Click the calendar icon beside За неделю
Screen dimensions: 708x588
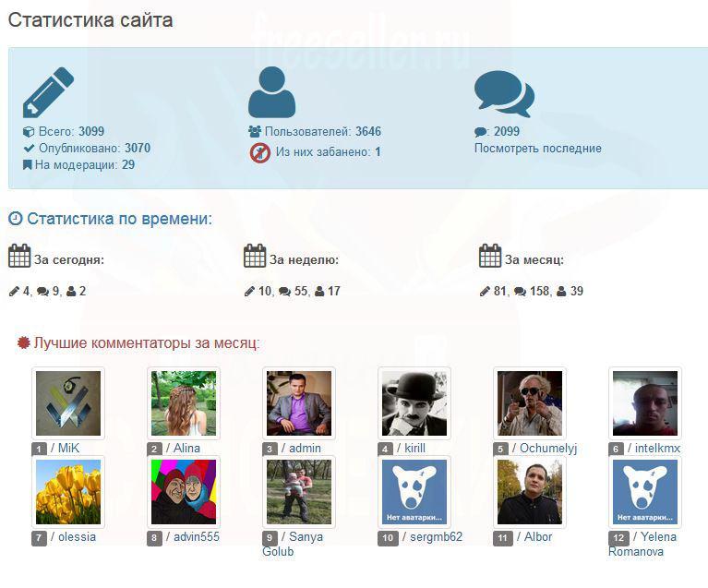point(255,256)
